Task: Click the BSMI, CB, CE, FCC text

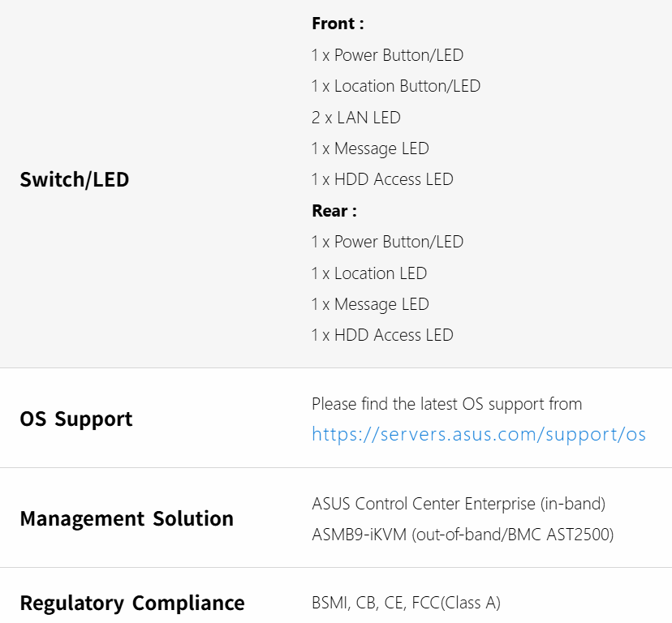Action: 406,604
